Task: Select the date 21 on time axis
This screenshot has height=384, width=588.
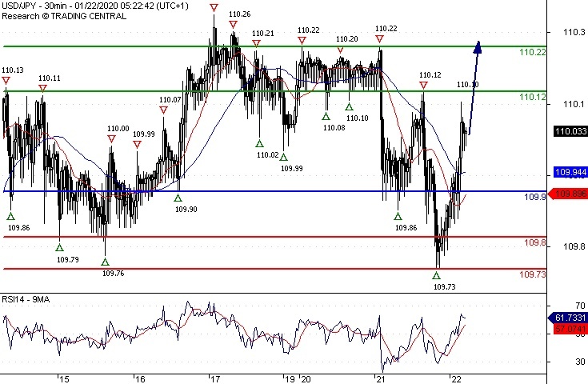Action: tap(381, 379)
